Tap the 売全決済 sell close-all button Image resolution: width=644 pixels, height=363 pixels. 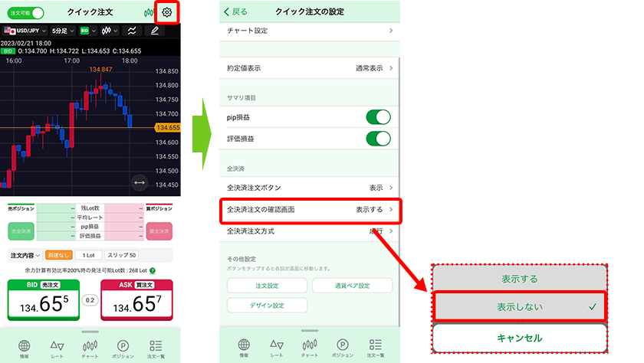coord(21,231)
